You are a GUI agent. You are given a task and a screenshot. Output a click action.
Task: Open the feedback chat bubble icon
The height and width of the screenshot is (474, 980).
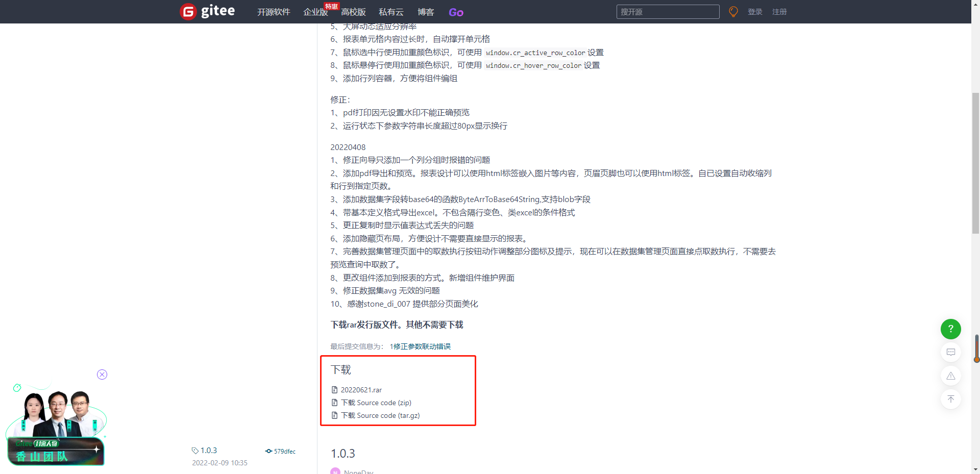[x=951, y=352]
